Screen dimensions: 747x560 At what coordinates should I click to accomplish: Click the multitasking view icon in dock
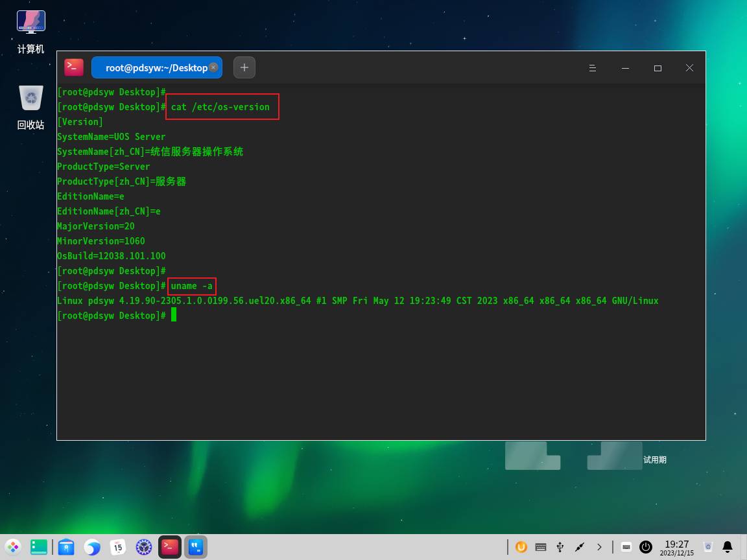pos(39,547)
